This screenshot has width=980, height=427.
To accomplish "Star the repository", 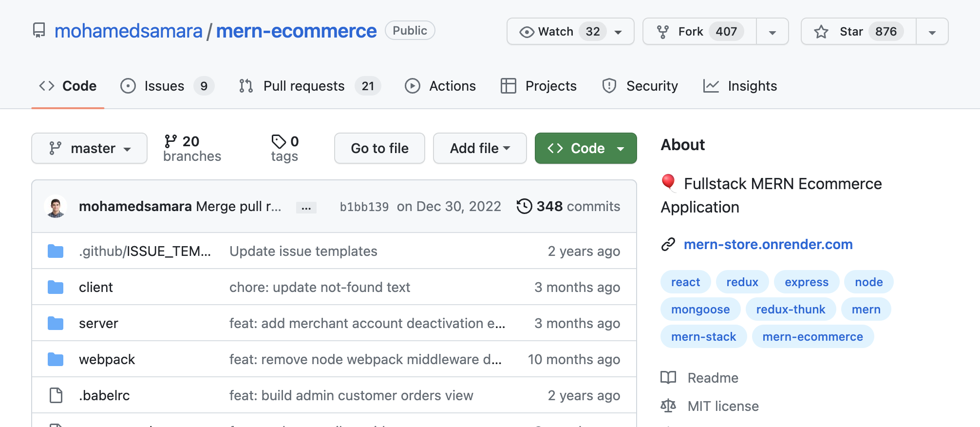I will 859,32.
